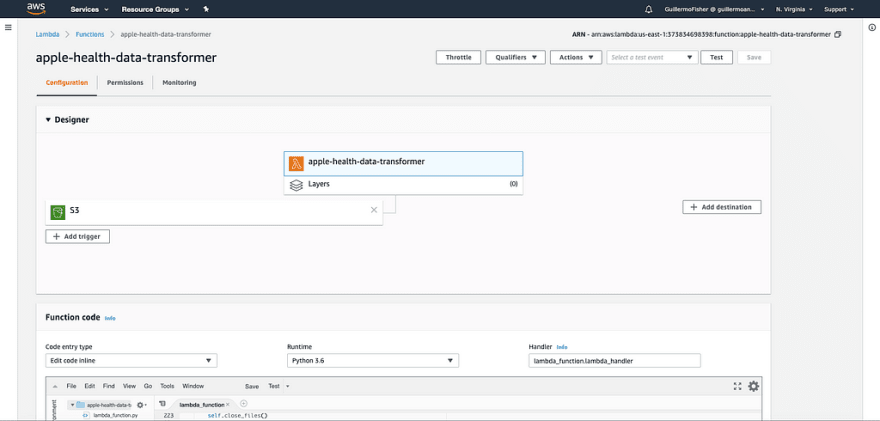The width and height of the screenshot is (880, 421).
Task: Toggle editor fullscreen icon
Action: coord(737,386)
